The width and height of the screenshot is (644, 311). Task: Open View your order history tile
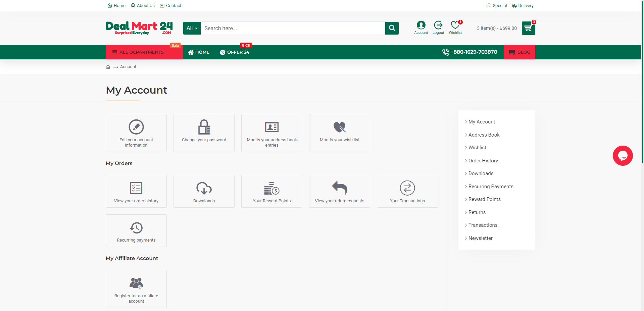(x=136, y=191)
